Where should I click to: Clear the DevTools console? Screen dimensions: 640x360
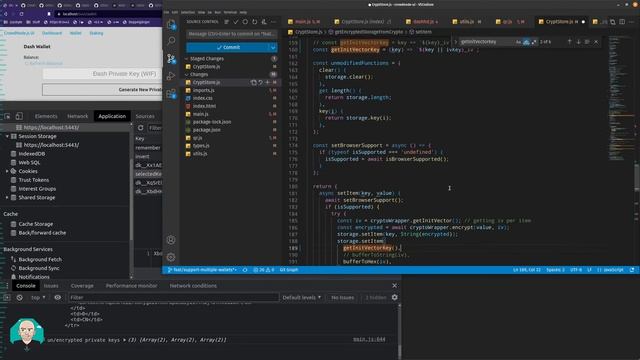pos(20,298)
